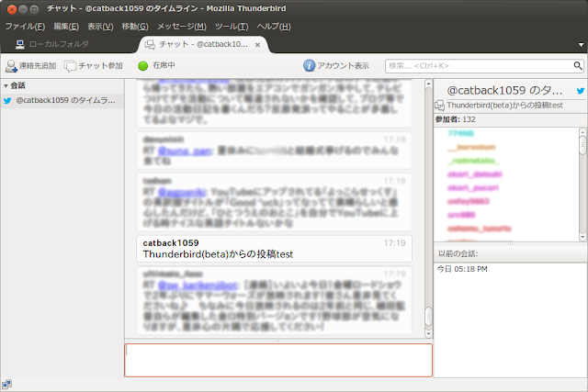Image resolution: width=588 pixels, height=392 pixels.
Task: Open the 移動(G) menu
Action: 135,27
